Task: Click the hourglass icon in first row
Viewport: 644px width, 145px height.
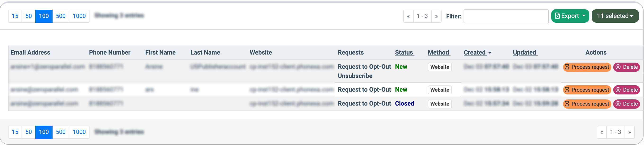Action: 567,67
